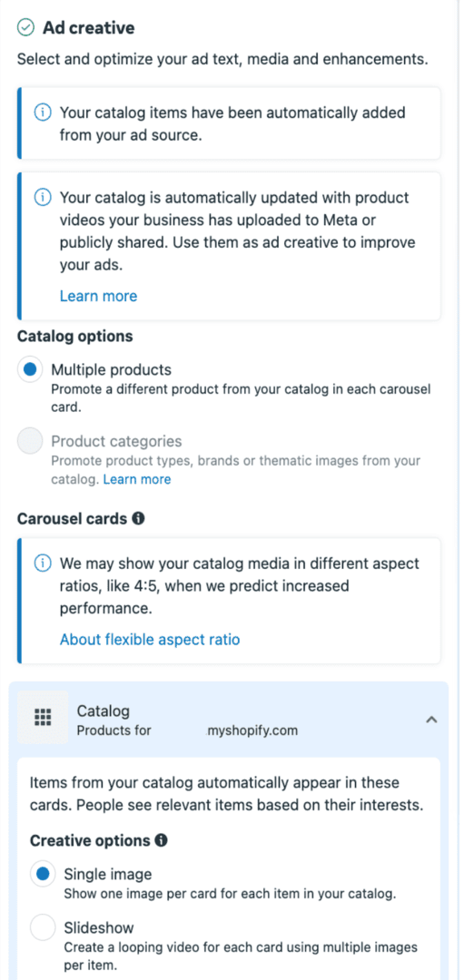Screen dimensions: 464x980
Task: Click the Creative options info tooltip icon
Action: 161,840
